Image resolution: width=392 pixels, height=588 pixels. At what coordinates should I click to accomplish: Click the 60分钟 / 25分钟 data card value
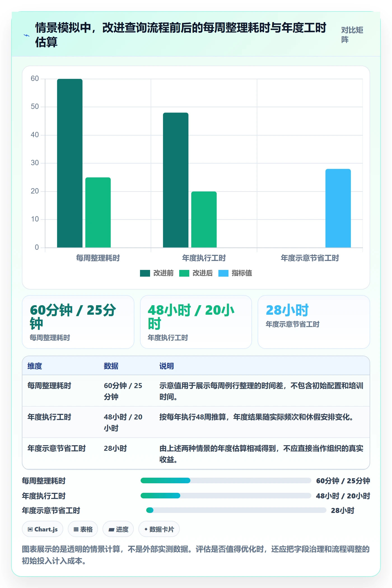[x=73, y=317]
